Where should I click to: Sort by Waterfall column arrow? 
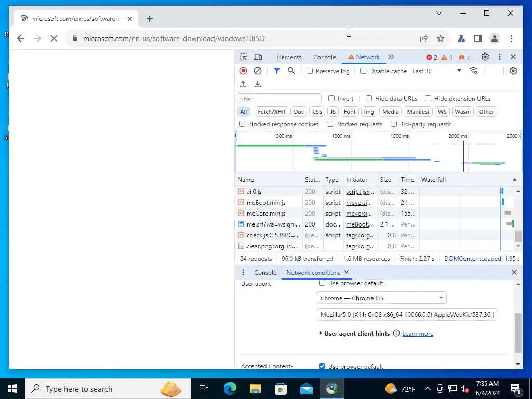(x=515, y=179)
